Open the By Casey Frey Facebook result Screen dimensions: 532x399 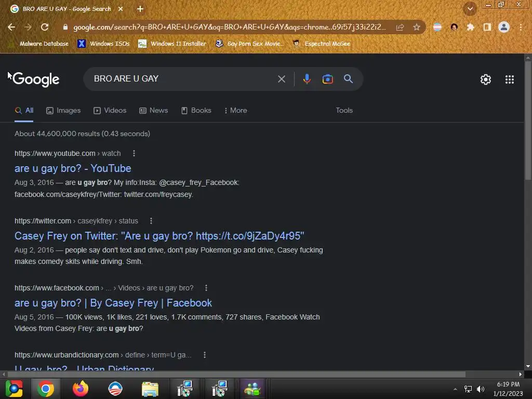113,303
